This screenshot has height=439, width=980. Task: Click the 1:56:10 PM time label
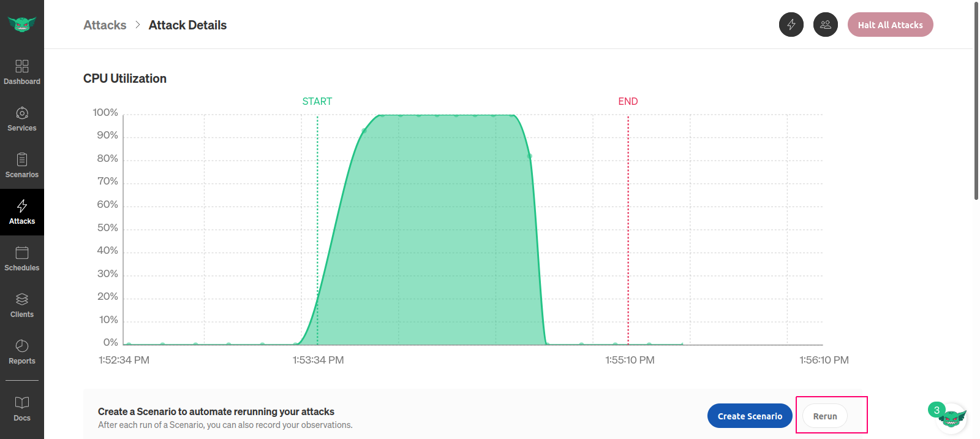point(824,360)
